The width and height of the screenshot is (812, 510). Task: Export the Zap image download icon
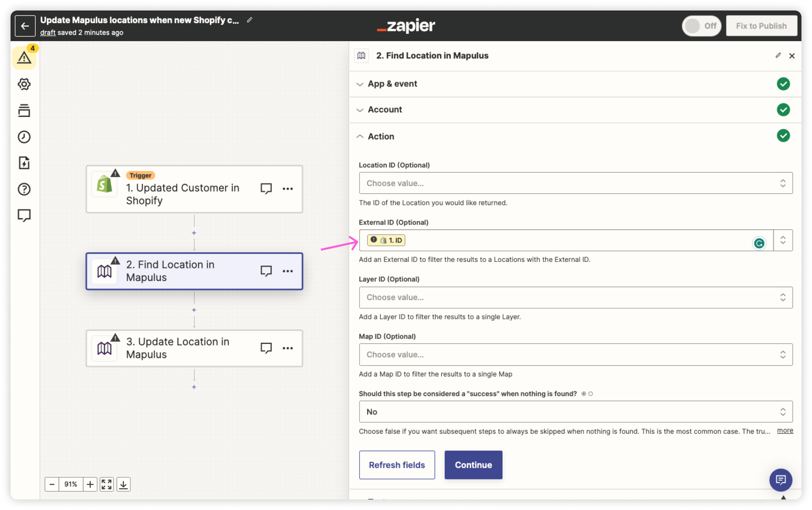click(x=124, y=484)
